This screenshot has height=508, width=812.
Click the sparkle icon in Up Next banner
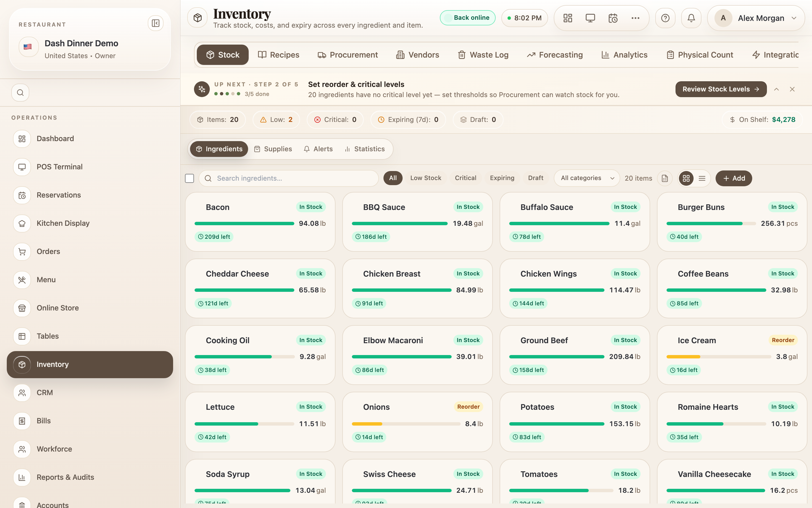pyautogui.click(x=202, y=89)
